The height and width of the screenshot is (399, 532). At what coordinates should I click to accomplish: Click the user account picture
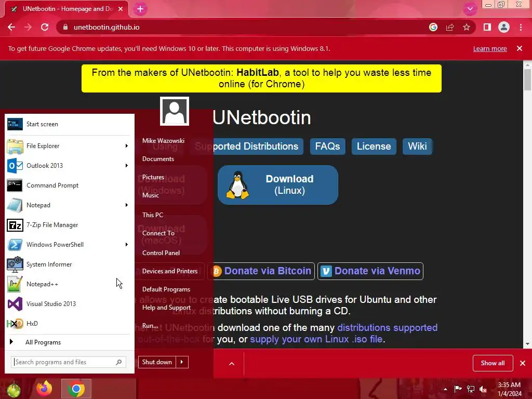click(175, 111)
